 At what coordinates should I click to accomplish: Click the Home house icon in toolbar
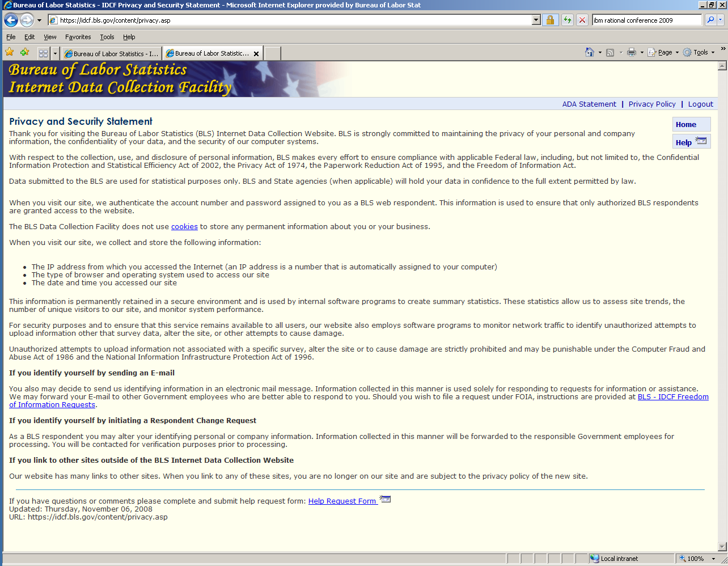click(590, 52)
